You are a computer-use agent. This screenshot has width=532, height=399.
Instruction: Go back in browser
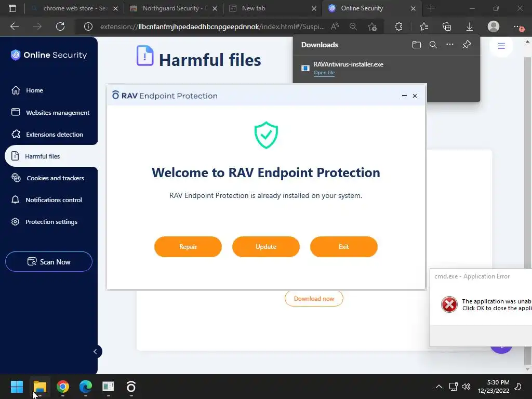15,26
